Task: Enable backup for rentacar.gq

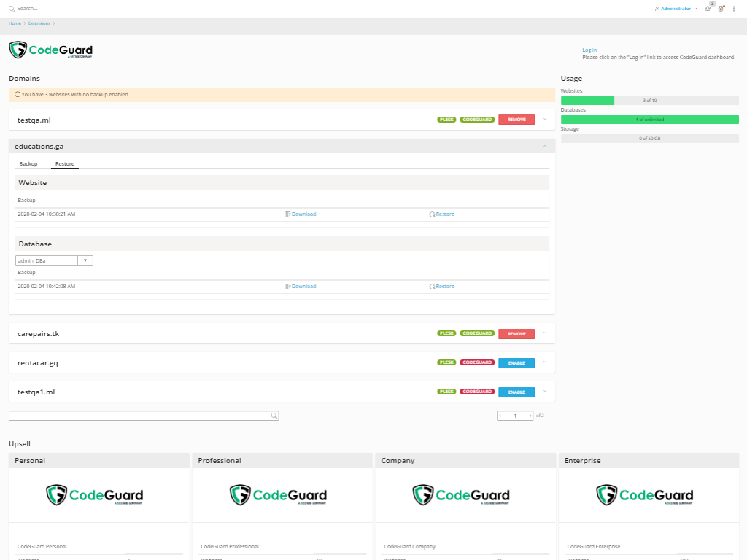Action: 516,363
